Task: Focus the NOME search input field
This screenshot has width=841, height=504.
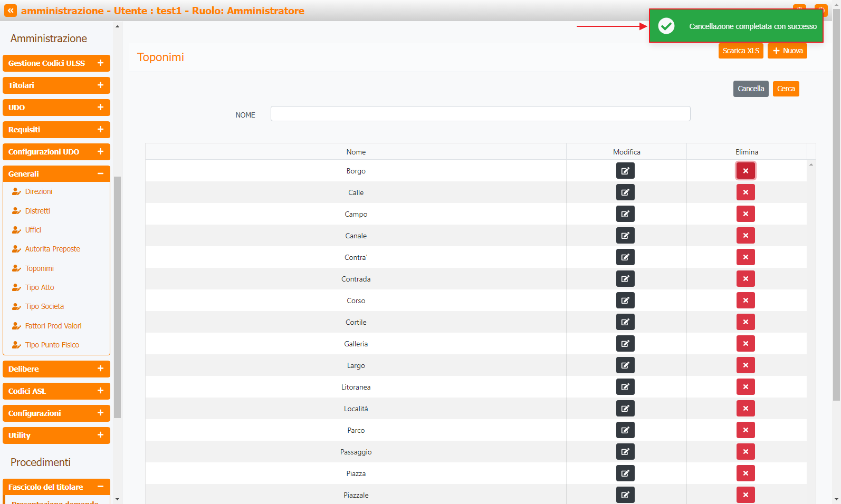Action: (x=480, y=114)
